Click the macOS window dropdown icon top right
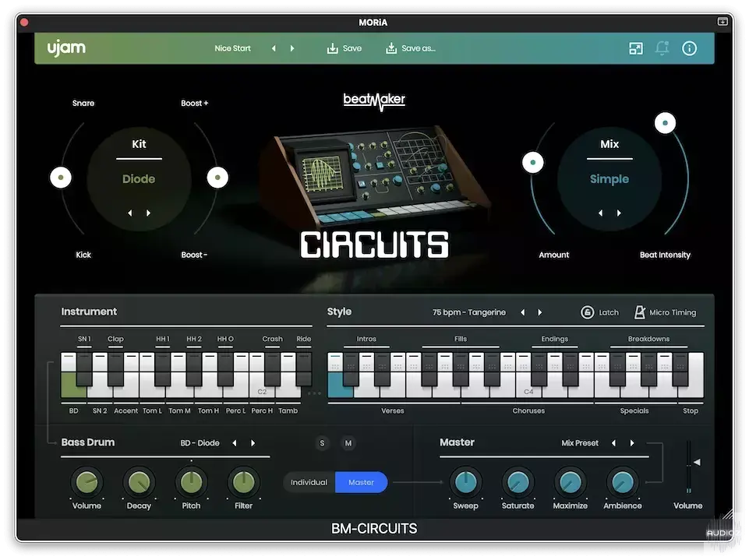The height and width of the screenshot is (560, 749). (723, 22)
